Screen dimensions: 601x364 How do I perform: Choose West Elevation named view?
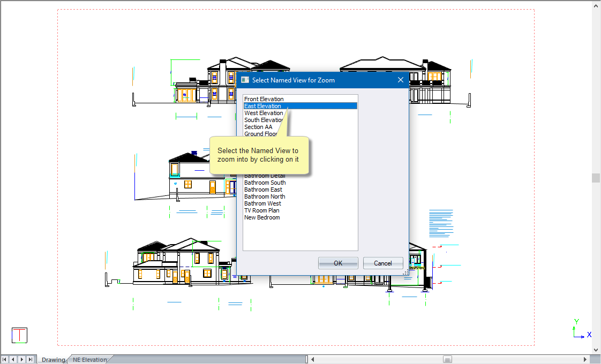coord(264,113)
